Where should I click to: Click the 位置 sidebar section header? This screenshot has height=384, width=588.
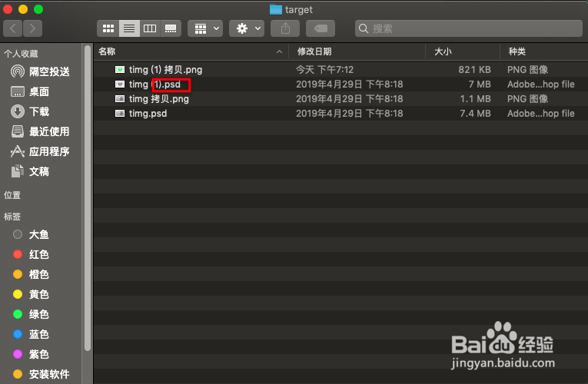(x=12, y=195)
